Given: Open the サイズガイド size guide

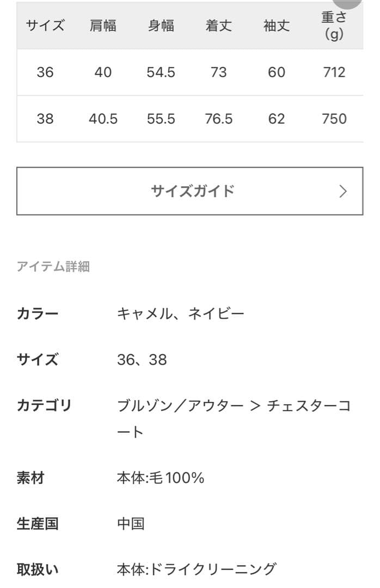Looking at the screenshot, I should point(189,191).
